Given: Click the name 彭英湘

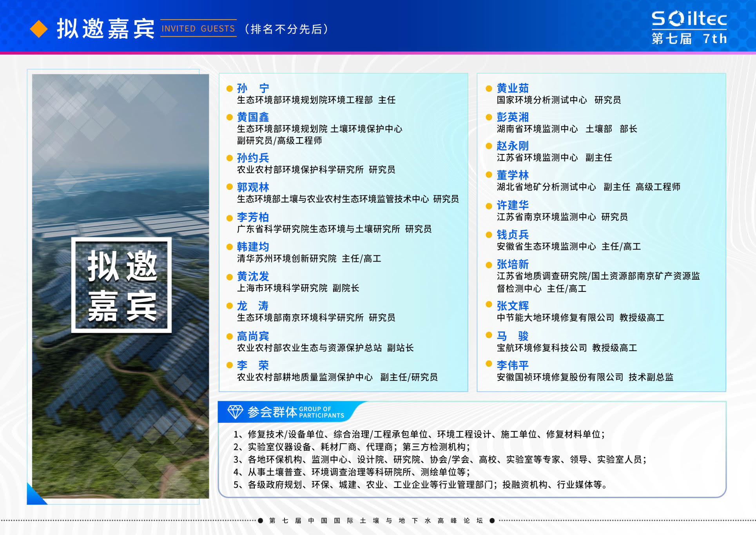Looking at the screenshot, I should click(513, 117).
